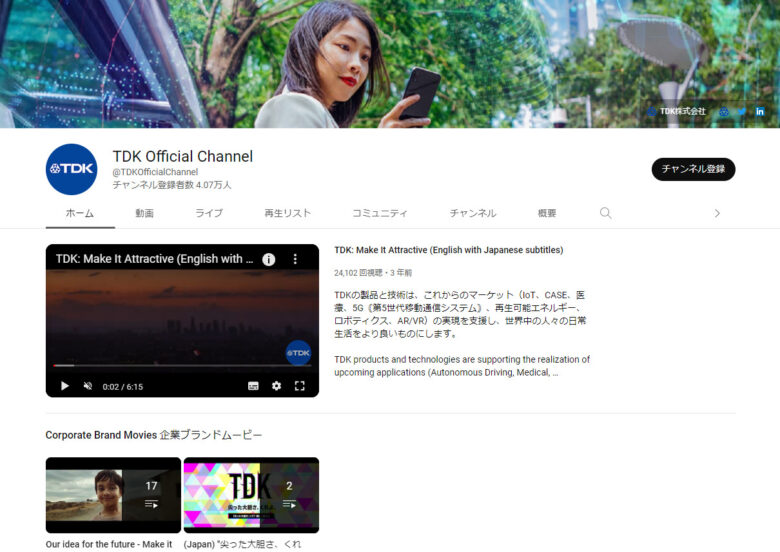
Task: Open the TDK globe icon link in banner
Action: 724,111
